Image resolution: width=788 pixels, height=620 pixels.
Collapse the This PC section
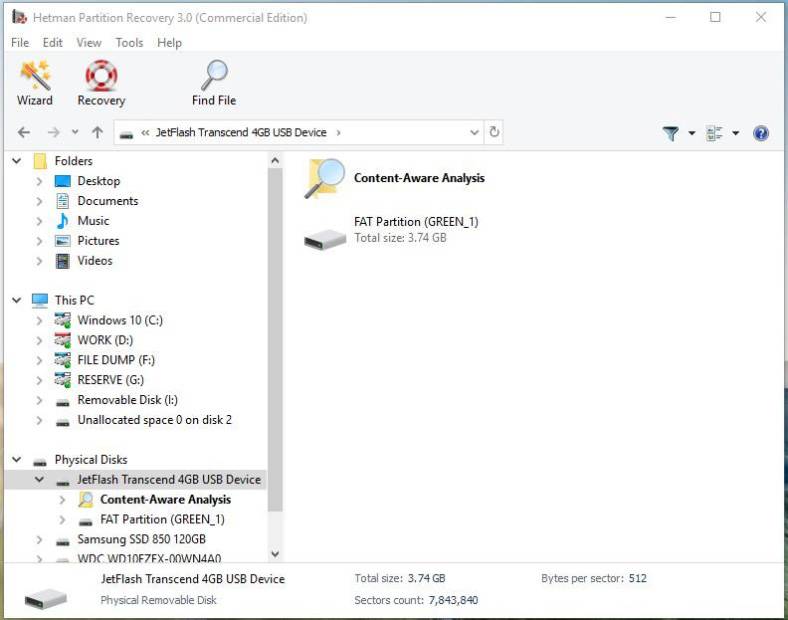17,300
